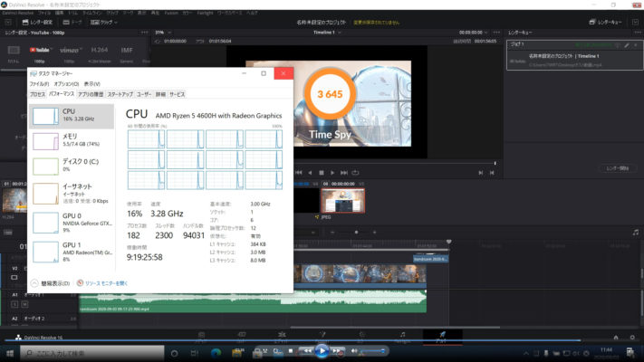Select GPU 1 AMD Radeon entry
The image size is (644, 362).
coord(72,252)
